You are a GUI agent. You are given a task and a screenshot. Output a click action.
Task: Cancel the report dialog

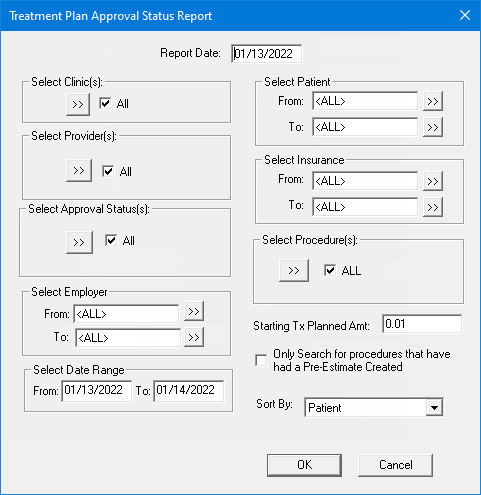[x=395, y=465]
